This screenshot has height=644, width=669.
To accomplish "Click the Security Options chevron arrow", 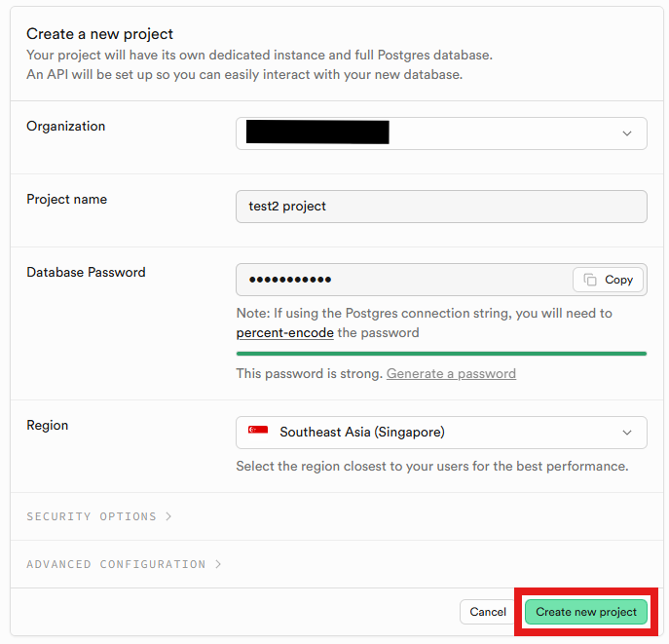I will pos(169,516).
